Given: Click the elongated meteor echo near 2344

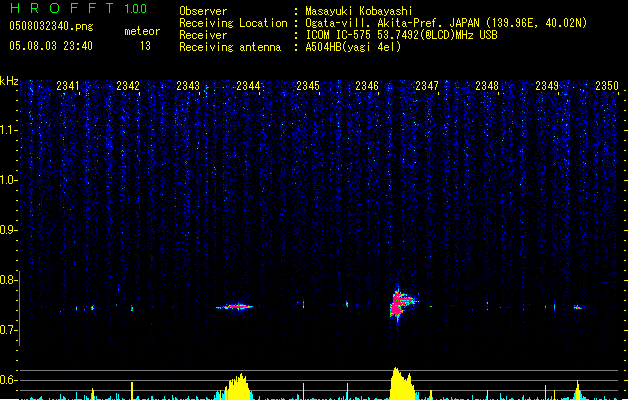Looking at the screenshot, I should tap(236, 307).
